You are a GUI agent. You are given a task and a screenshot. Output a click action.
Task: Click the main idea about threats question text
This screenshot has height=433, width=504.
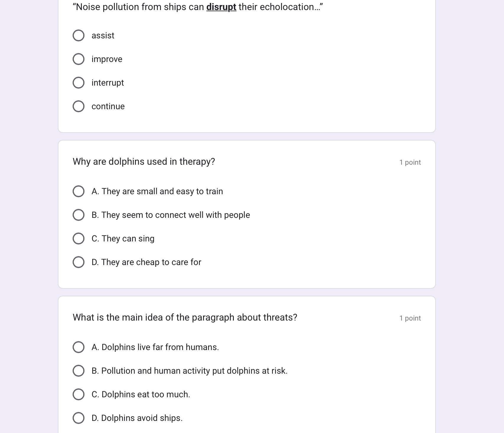click(185, 318)
